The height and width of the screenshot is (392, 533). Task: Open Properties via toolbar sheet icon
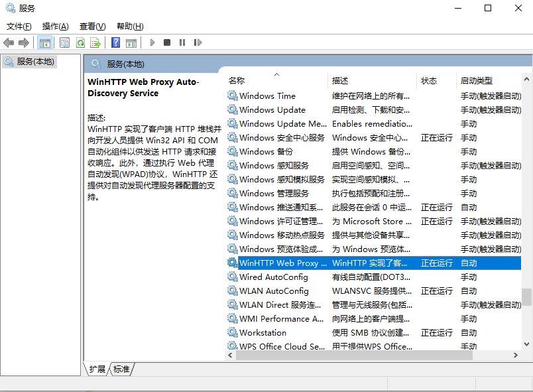pos(64,42)
